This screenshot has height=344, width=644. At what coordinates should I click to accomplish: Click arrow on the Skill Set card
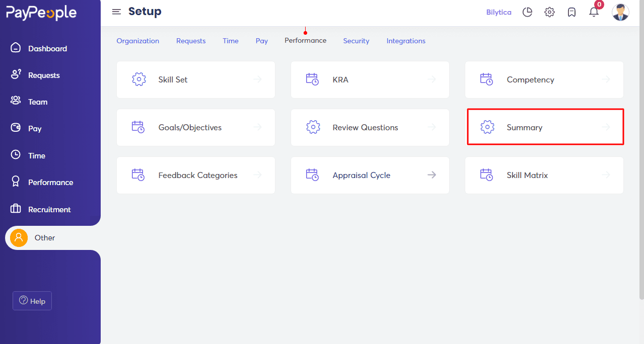[x=258, y=79]
